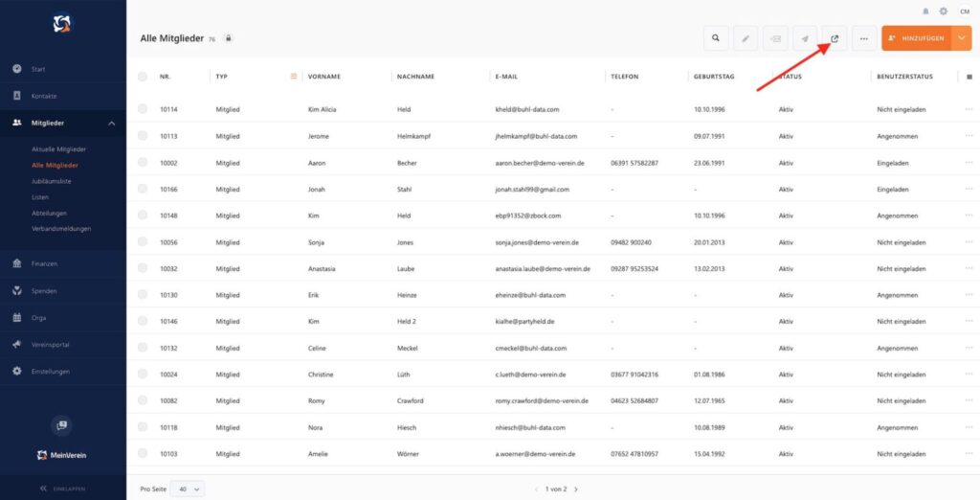Open row actions for Romy Crawford

(x=969, y=400)
